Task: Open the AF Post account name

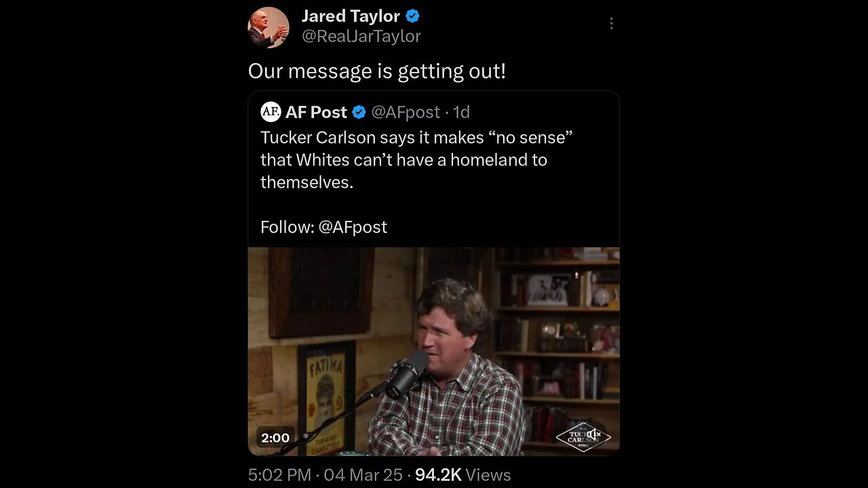Action: pos(316,112)
